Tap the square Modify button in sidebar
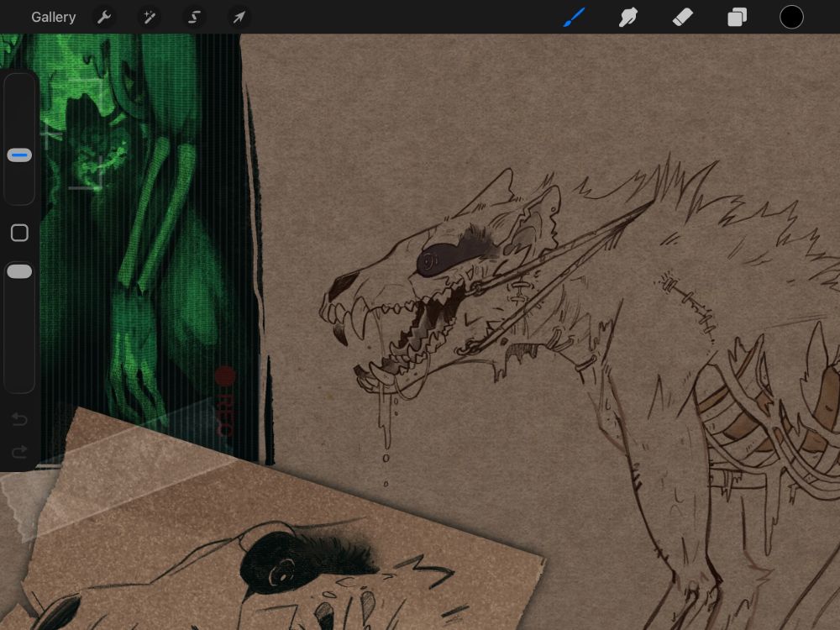Viewport: 840px width, 630px height. click(x=19, y=234)
